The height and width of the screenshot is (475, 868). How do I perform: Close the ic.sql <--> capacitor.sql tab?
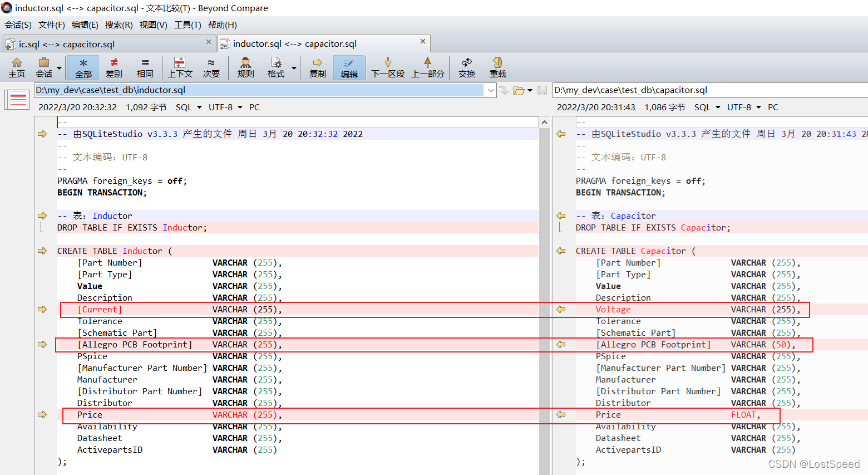coord(209,42)
